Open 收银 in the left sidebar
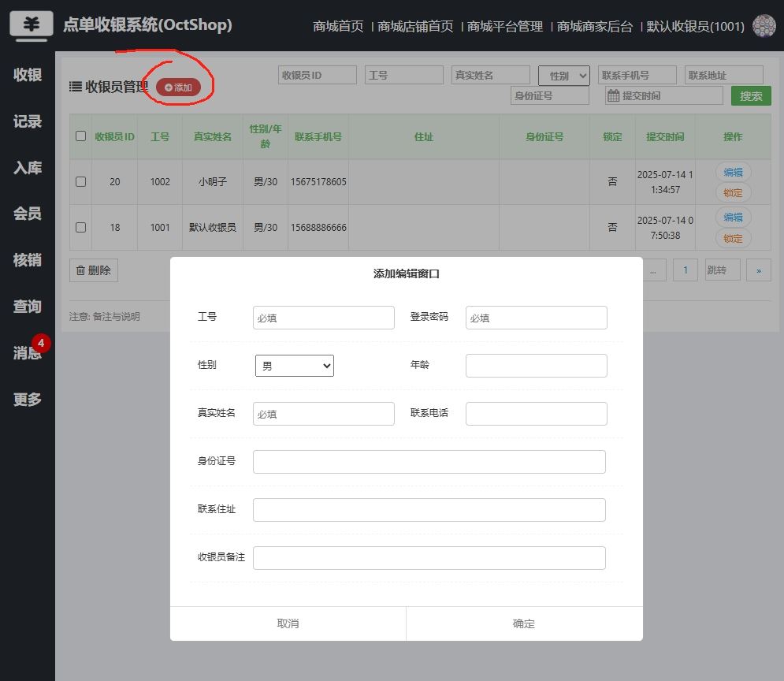Image resolution: width=784 pixels, height=681 pixels. pyautogui.click(x=28, y=75)
